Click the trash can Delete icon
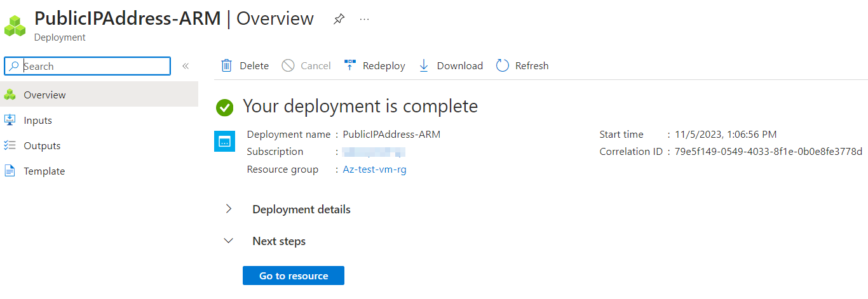868x299 pixels. click(x=226, y=65)
